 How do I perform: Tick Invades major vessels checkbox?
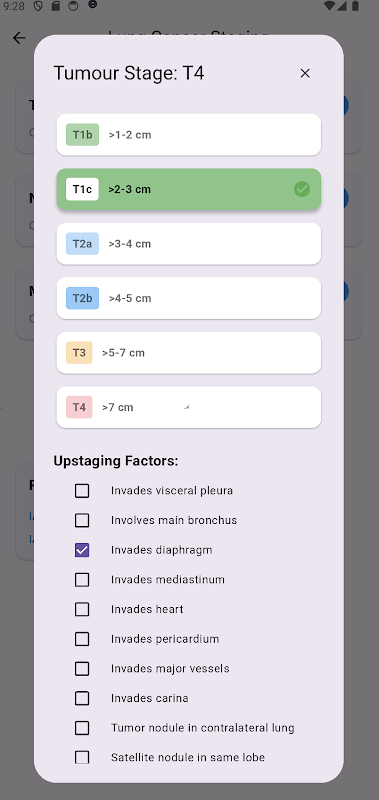click(x=82, y=668)
